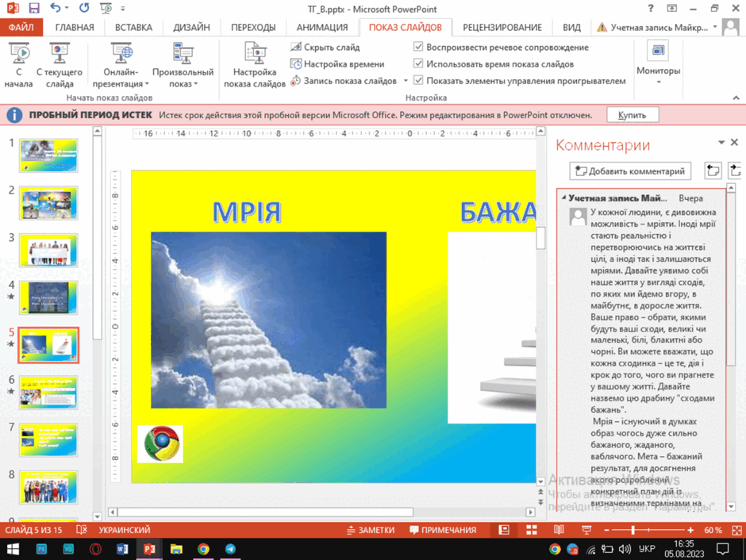Click the МРІЯ title on the slide
The width and height of the screenshot is (746, 560).
(x=247, y=212)
